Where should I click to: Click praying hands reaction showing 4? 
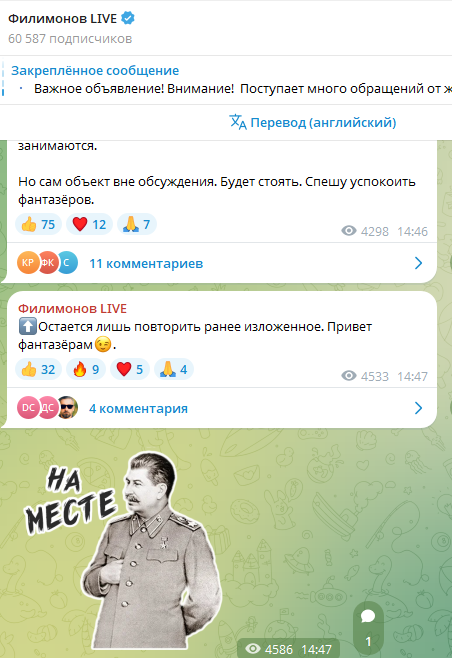(x=174, y=369)
